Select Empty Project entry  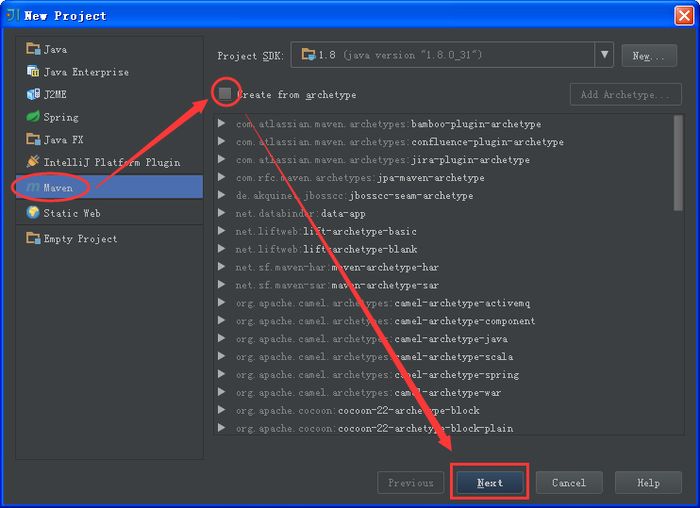point(109,238)
